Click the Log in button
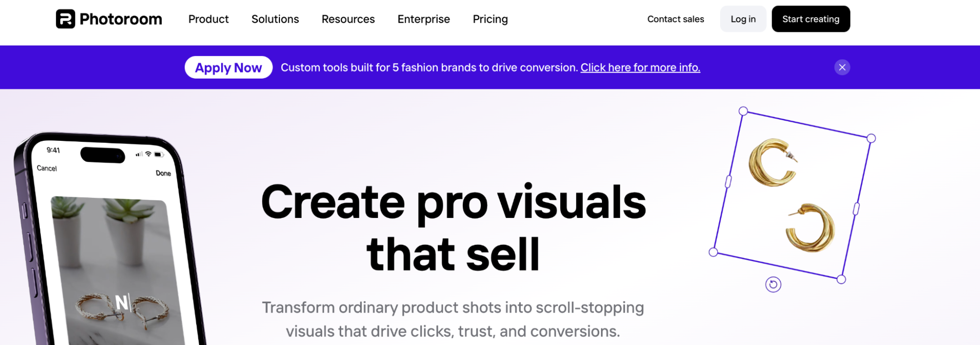Image resolution: width=980 pixels, height=345 pixels. (743, 19)
